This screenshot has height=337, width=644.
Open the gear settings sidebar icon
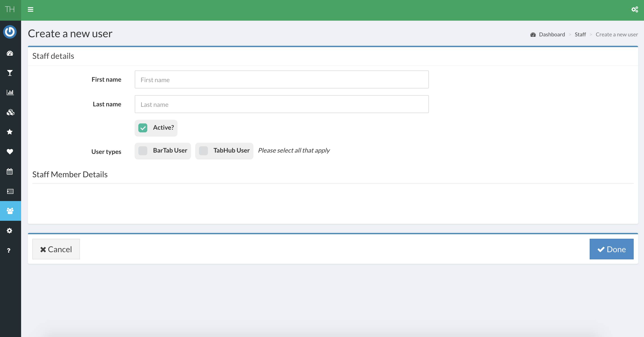(9, 231)
